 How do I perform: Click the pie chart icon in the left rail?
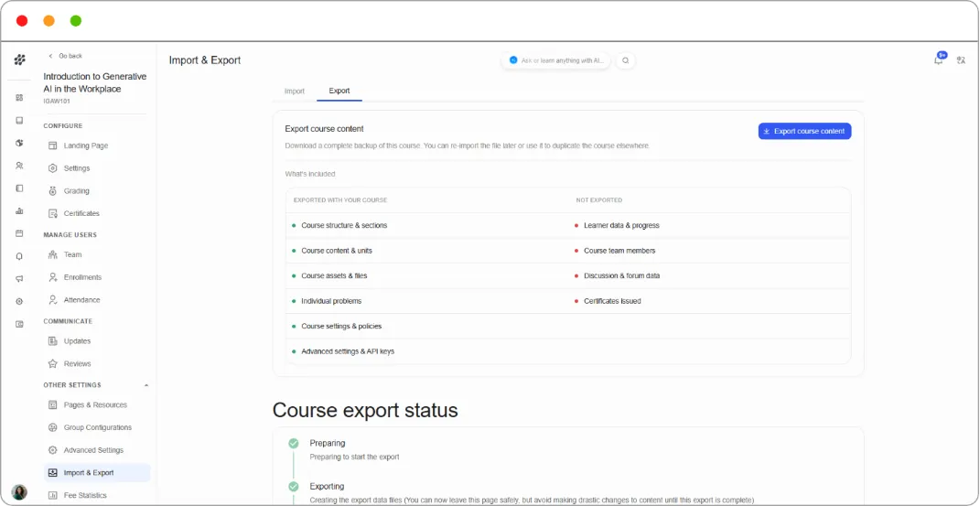pyautogui.click(x=19, y=143)
